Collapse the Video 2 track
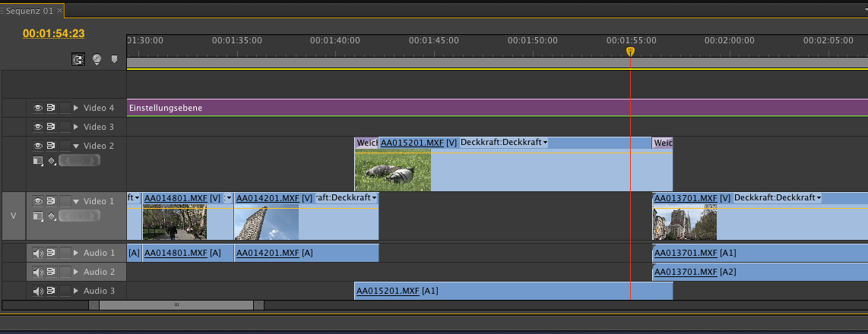 click(x=76, y=146)
